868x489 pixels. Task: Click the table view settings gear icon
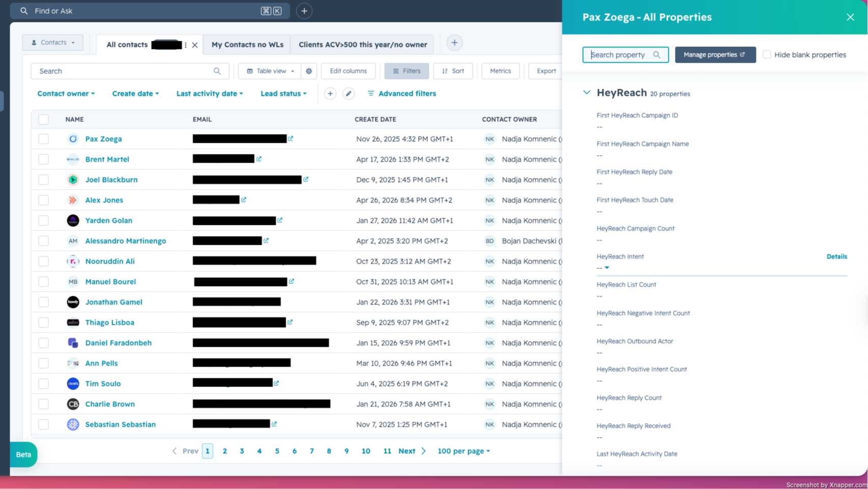[309, 71]
